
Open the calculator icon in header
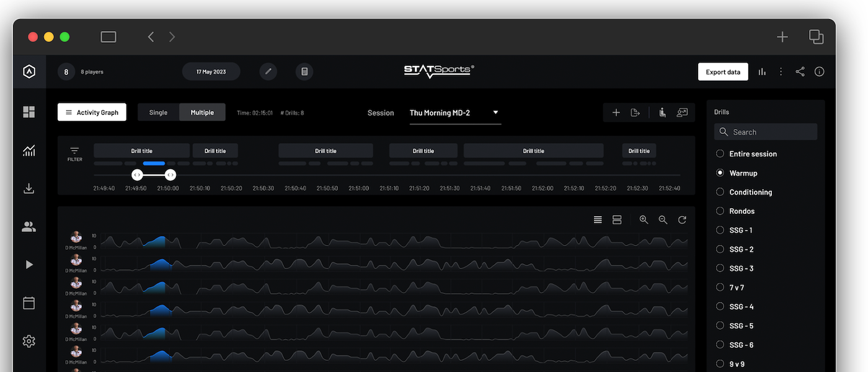pyautogui.click(x=304, y=72)
